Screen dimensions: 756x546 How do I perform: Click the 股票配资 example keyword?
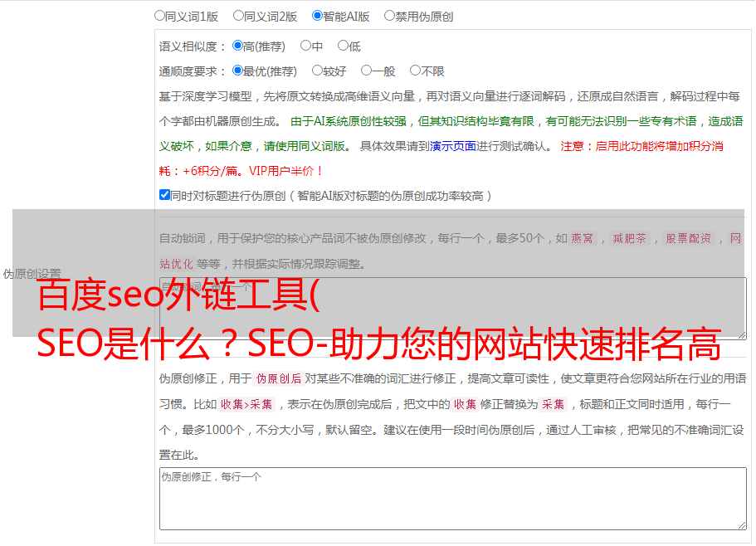pos(689,238)
